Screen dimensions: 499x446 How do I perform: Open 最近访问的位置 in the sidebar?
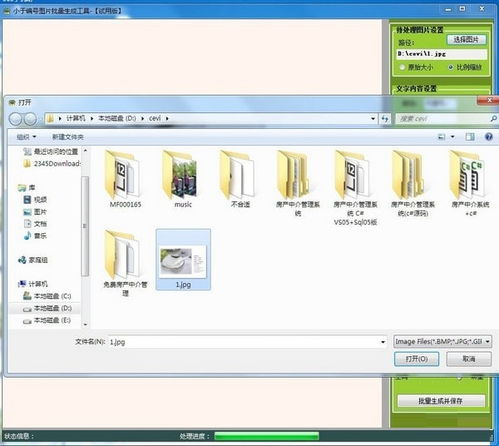[x=51, y=152]
